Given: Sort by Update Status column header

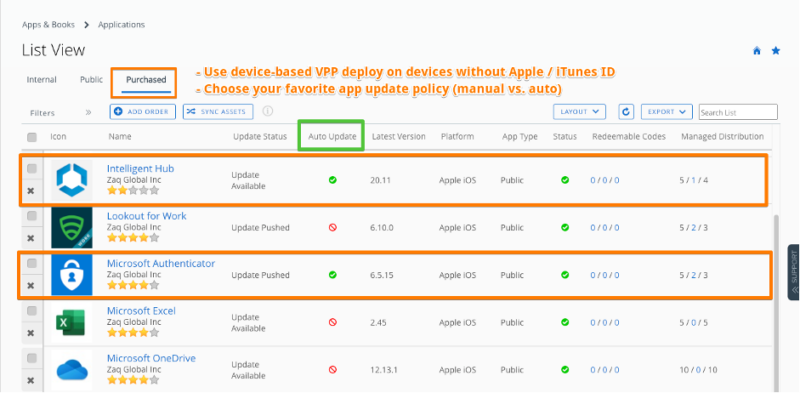Looking at the screenshot, I should (260, 137).
